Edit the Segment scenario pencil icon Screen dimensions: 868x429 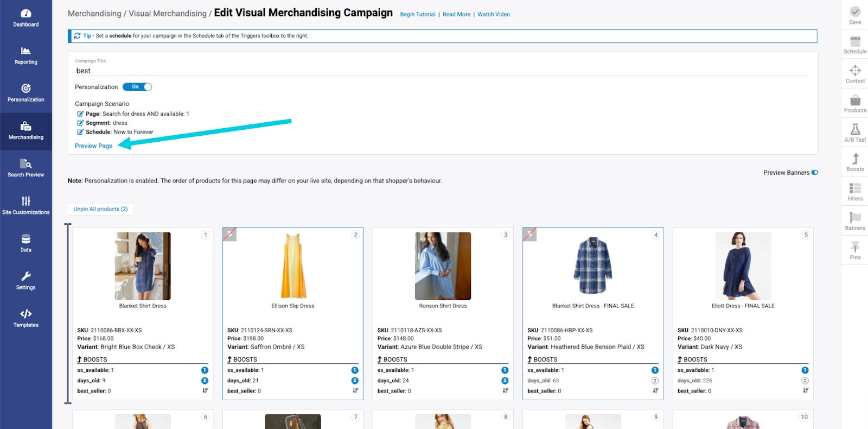point(80,123)
